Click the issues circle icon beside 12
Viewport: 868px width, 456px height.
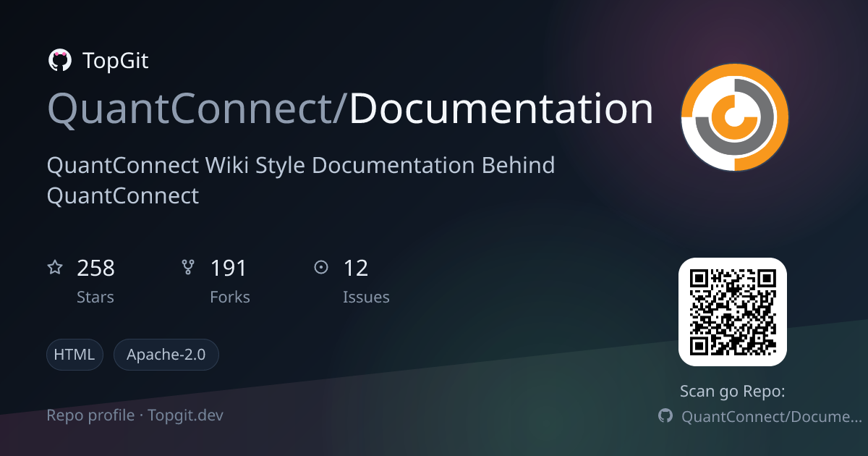point(321,268)
